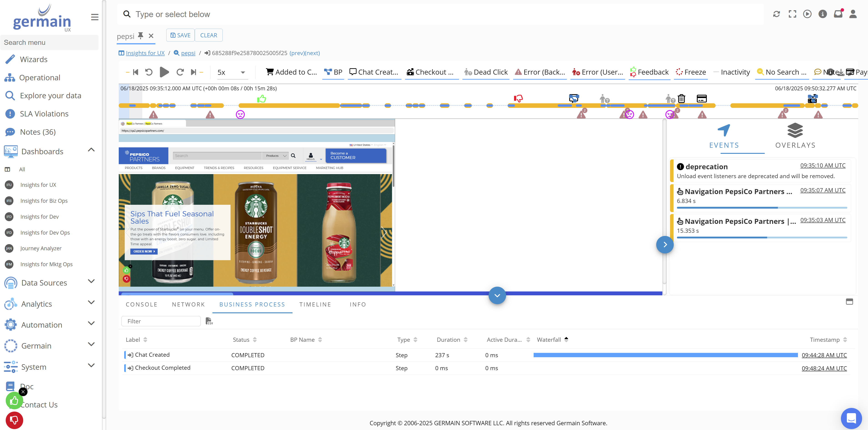Viewport: 868px width, 430px height.
Task: Skip to the start of the session replay
Action: tap(136, 72)
